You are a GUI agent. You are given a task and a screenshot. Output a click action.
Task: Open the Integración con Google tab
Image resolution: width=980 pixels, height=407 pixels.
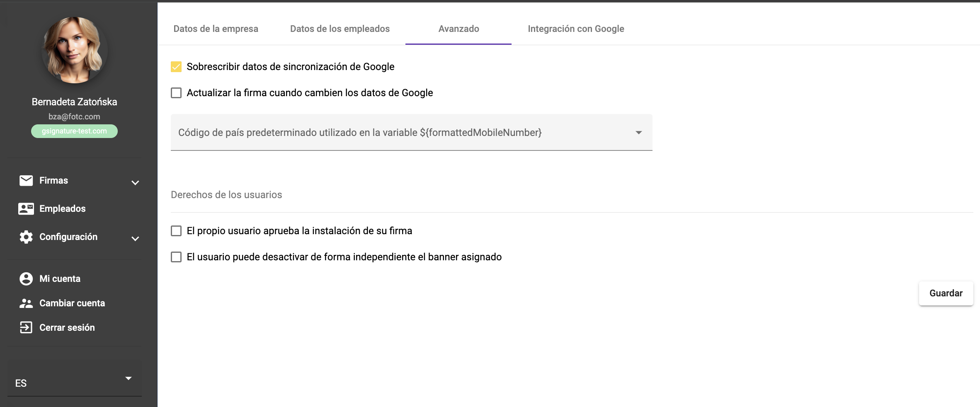point(576,29)
